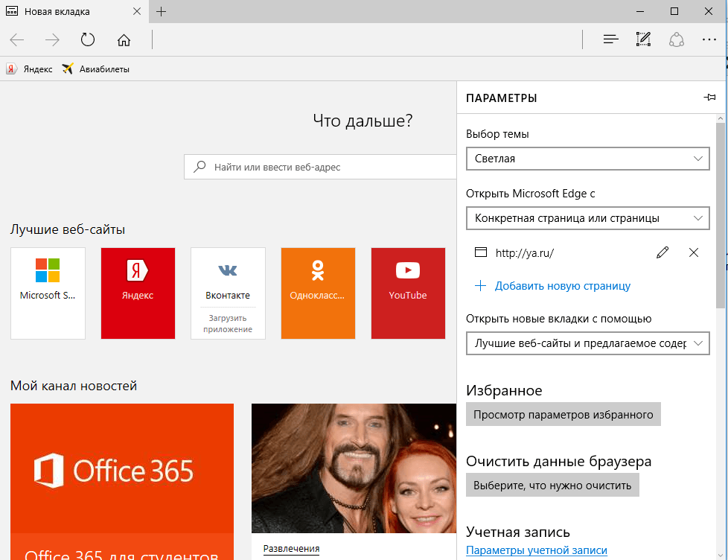
Task: Click the Refresh page icon
Action: 88,39
